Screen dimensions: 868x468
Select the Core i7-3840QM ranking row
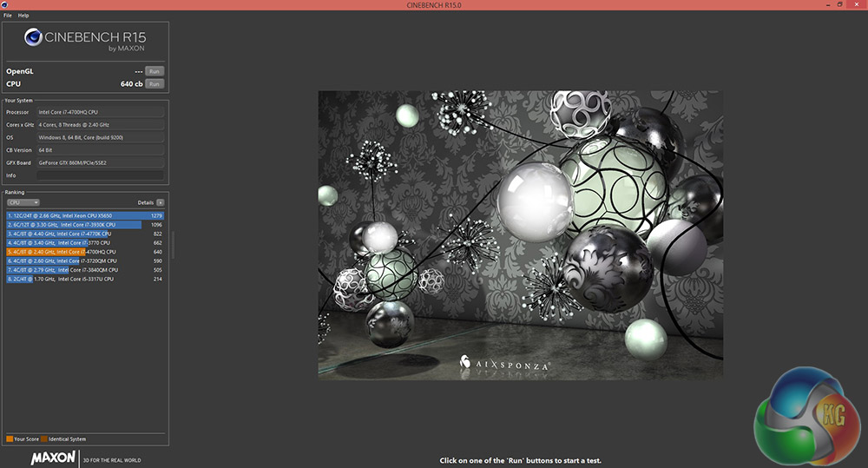pyautogui.click(x=85, y=270)
